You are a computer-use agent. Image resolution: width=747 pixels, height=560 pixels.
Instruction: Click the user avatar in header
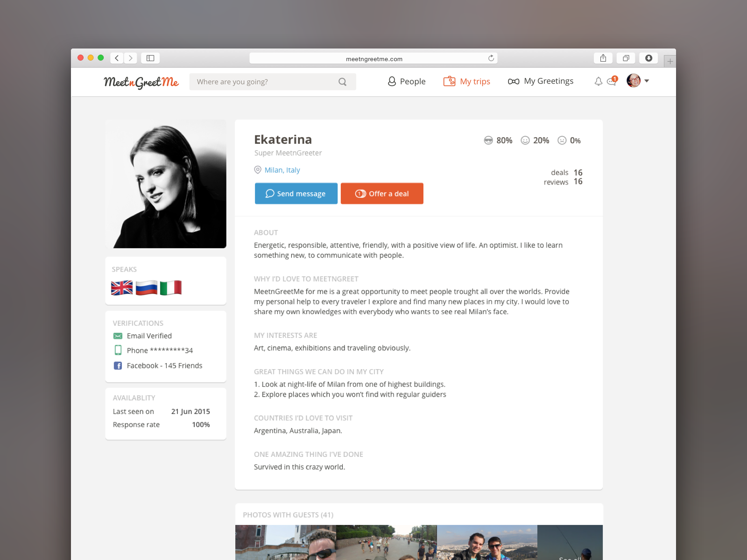tap(634, 81)
